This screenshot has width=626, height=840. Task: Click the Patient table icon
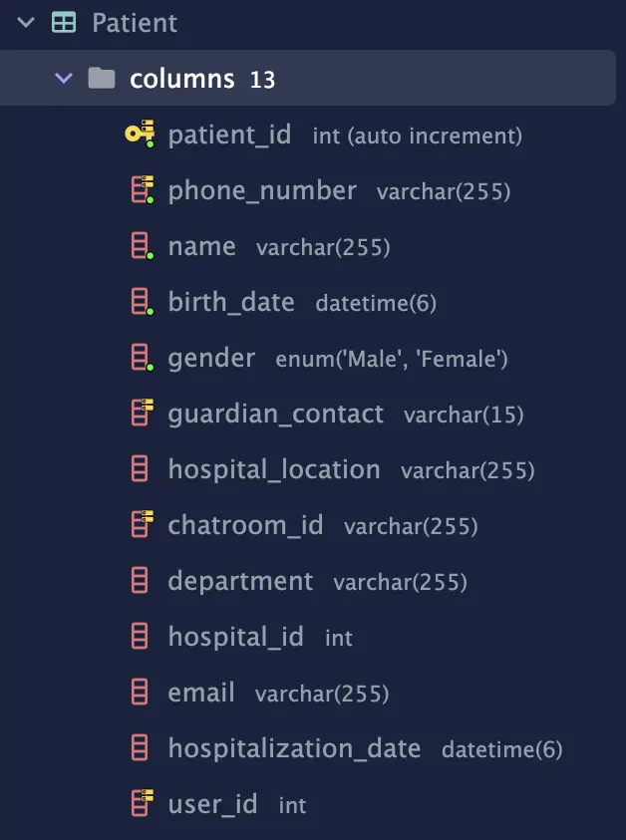64,22
